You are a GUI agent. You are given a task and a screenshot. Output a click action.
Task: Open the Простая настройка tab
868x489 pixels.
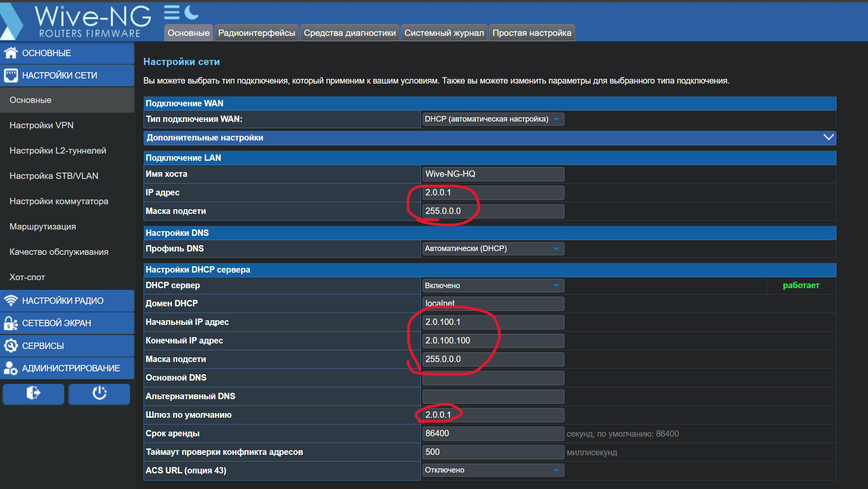tap(532, 33)
